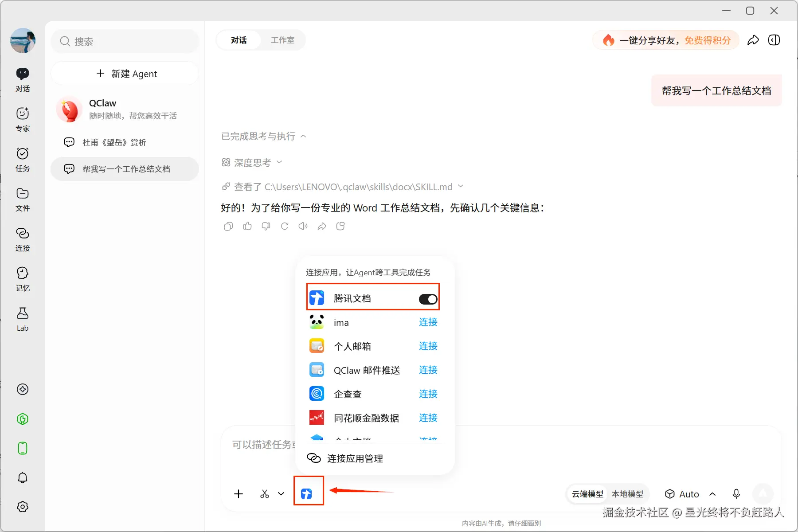
Task: Open the 文件 sidebar section
Action: coord(23,199)
